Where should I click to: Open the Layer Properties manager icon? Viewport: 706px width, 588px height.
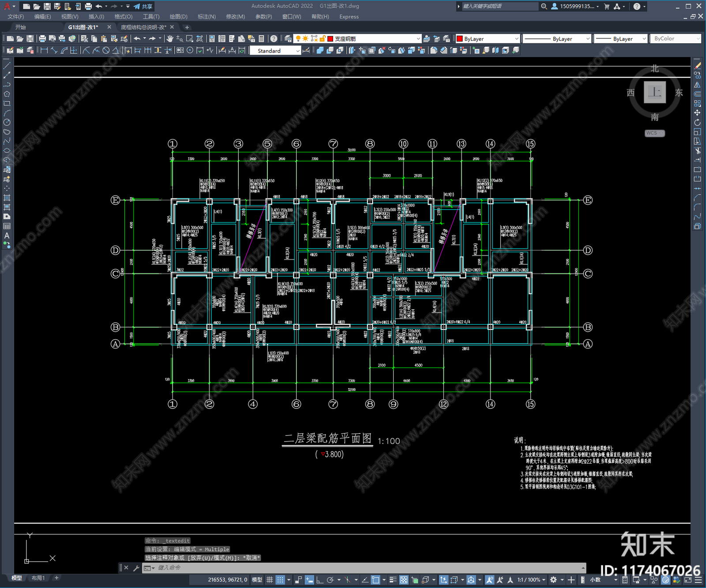pyautogui.click(x=288, y=39)
